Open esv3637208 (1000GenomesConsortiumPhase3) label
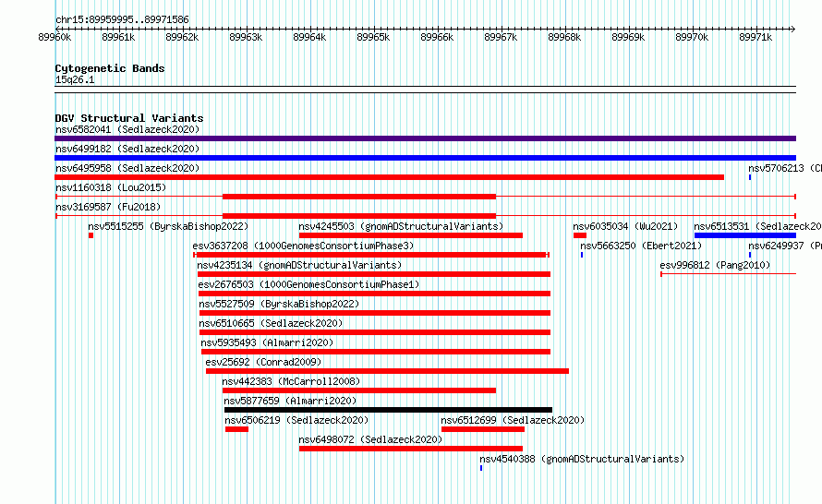This screenshot has width=822, height=504. click(303, 246)
